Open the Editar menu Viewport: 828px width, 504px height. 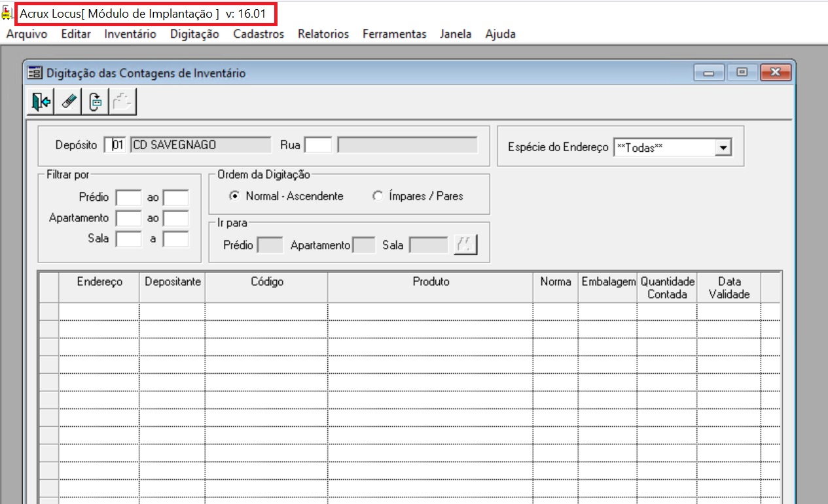76,34
